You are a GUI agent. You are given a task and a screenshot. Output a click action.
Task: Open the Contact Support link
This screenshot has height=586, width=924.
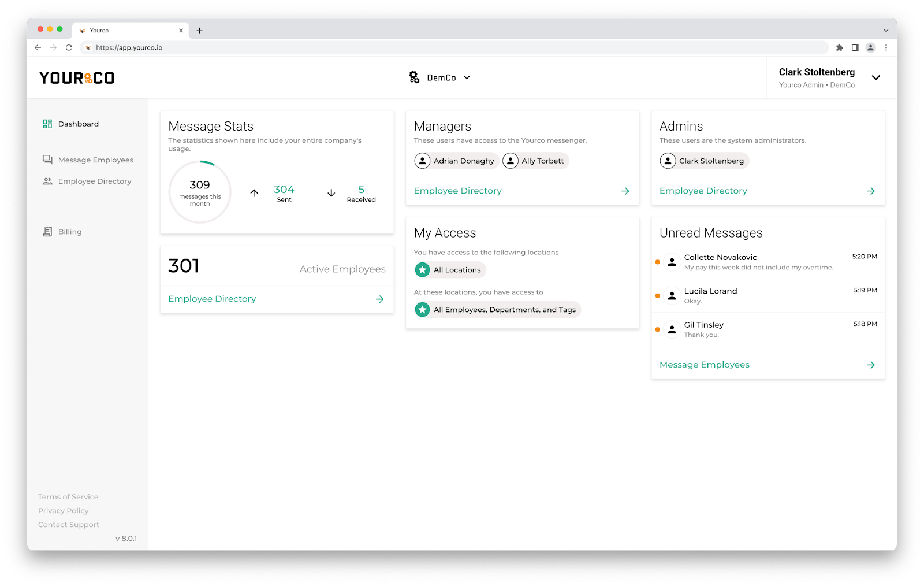[69, 525]
